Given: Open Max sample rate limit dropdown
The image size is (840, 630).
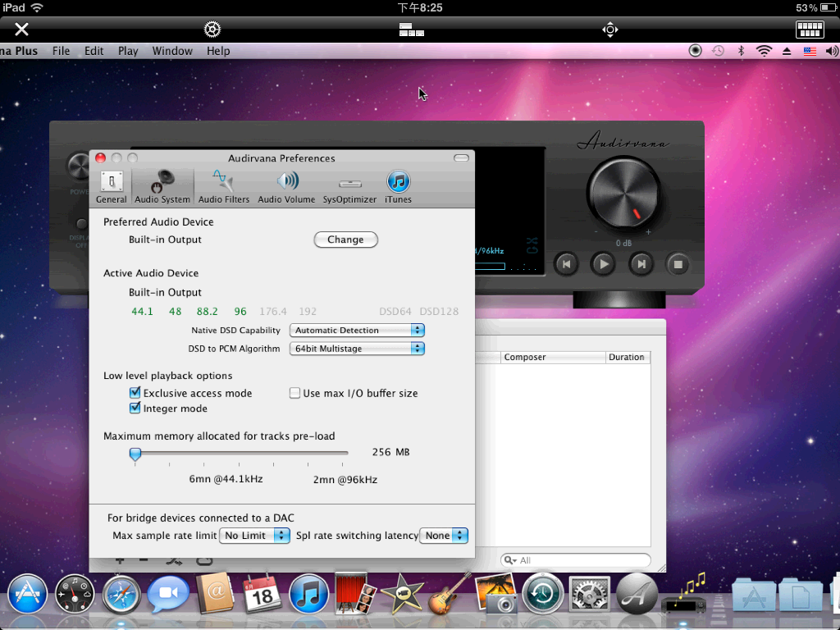Looking at the screenshot, I should point(254,535).
